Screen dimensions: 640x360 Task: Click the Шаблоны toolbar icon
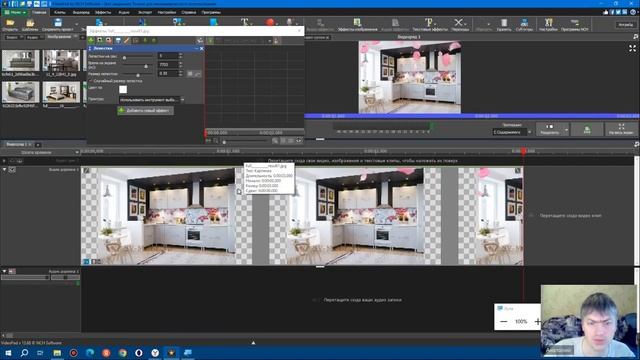[30, 24]
